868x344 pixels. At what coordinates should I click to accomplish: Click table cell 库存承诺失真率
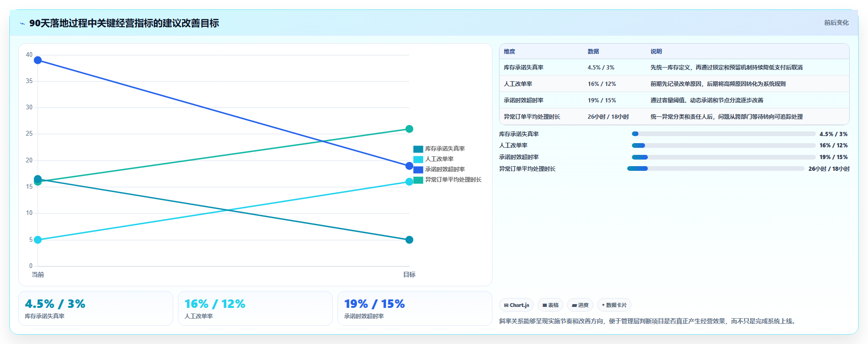pos(523,68)
